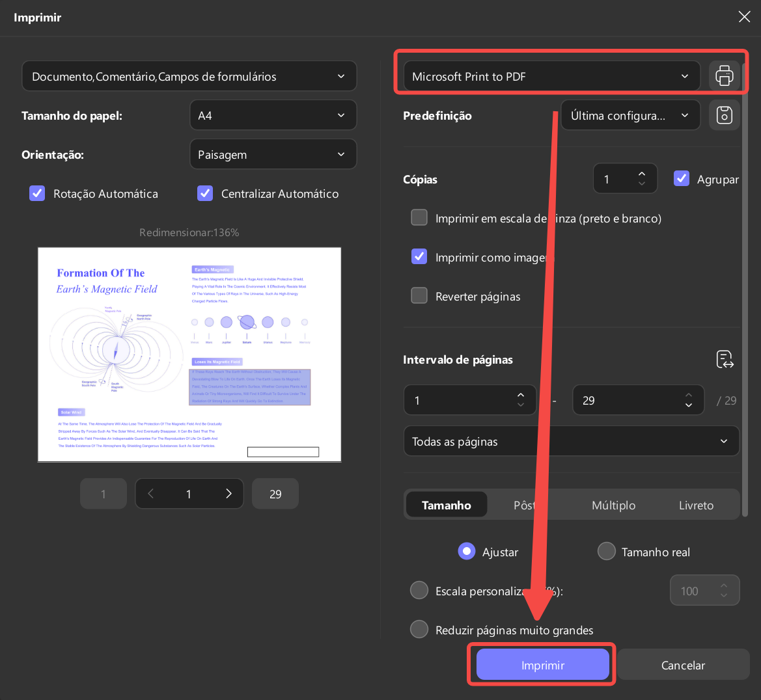Increase start page up arrow

(521, 395)
